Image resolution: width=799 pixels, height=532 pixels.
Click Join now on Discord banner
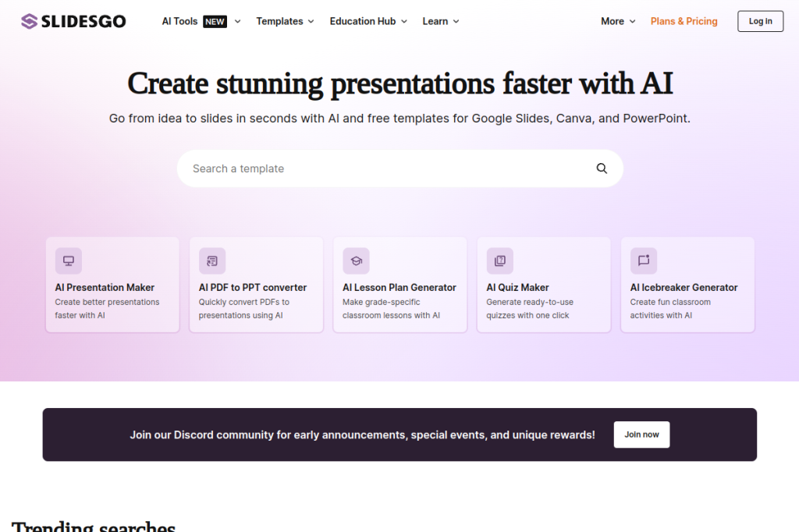pyautogui.click(x=641, y=434)
